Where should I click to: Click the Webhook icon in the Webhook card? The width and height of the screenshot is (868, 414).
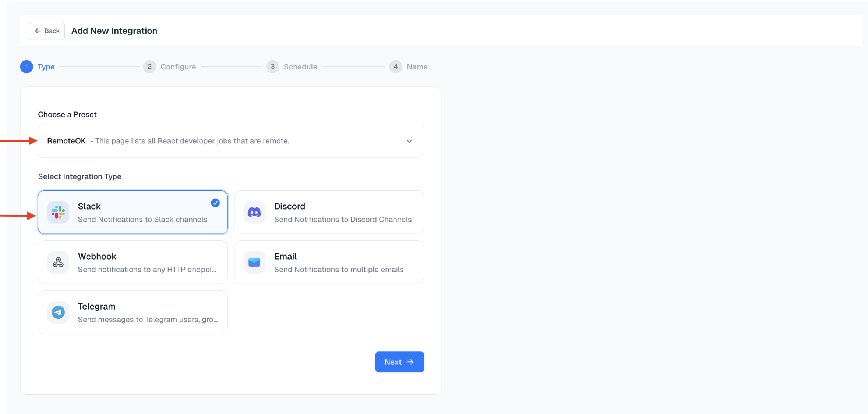pos(58,262)
